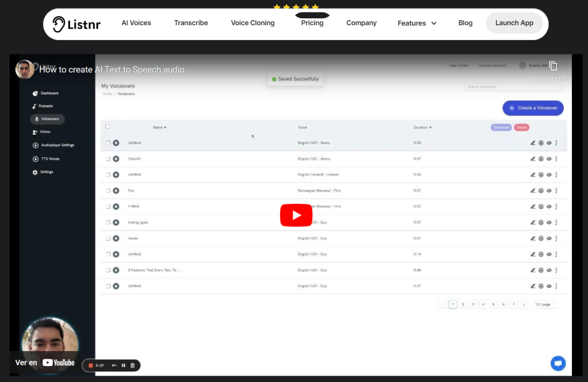588x382 pixels.
Task: Click the Dashboard sidebar icon
Action: tap(35, 93)
